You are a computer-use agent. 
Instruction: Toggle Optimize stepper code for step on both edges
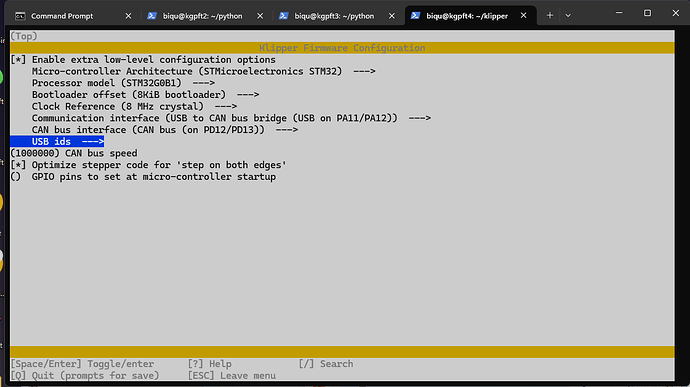coord(148,165)
